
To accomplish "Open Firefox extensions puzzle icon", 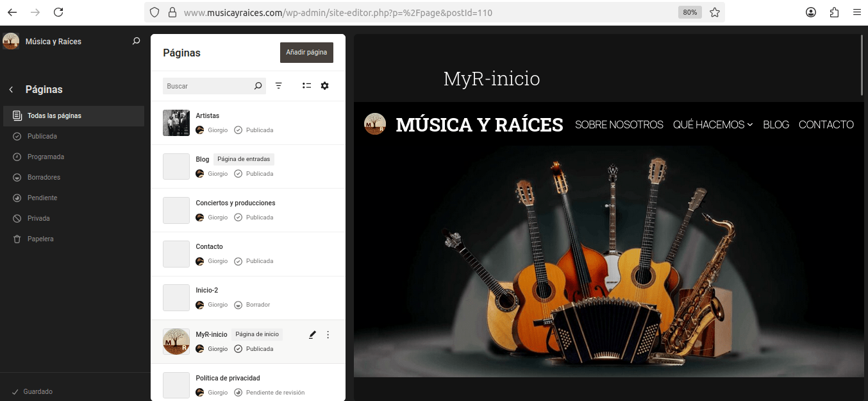I will pyautogui.click(x=834, y=12).
